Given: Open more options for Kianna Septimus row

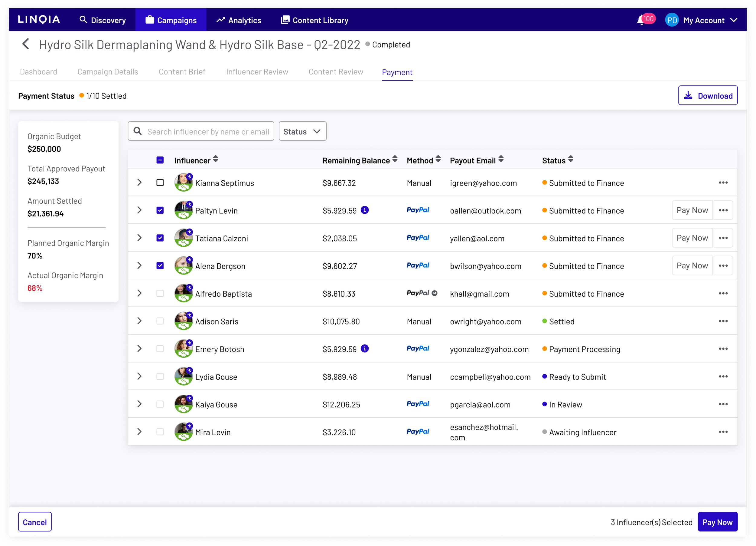Looking at the screenshot, I should pos(723,183).
